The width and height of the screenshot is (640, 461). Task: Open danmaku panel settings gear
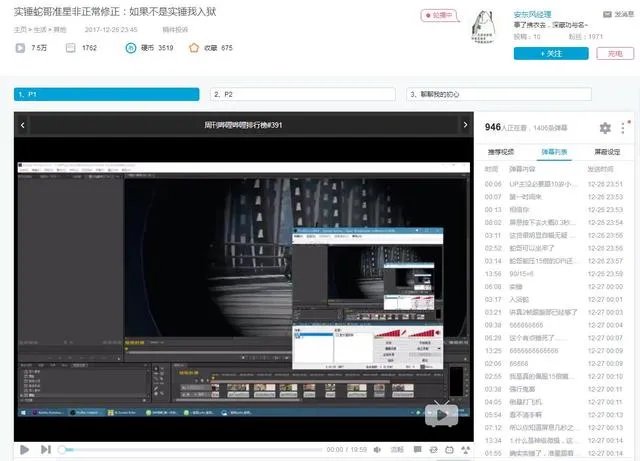605,128
